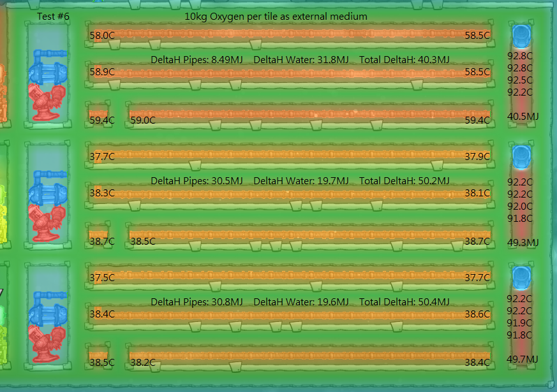Viewport: 557px width, 392px height.
Task: Click the 37.5C temperature reading
Action: [x=102, y=277]
